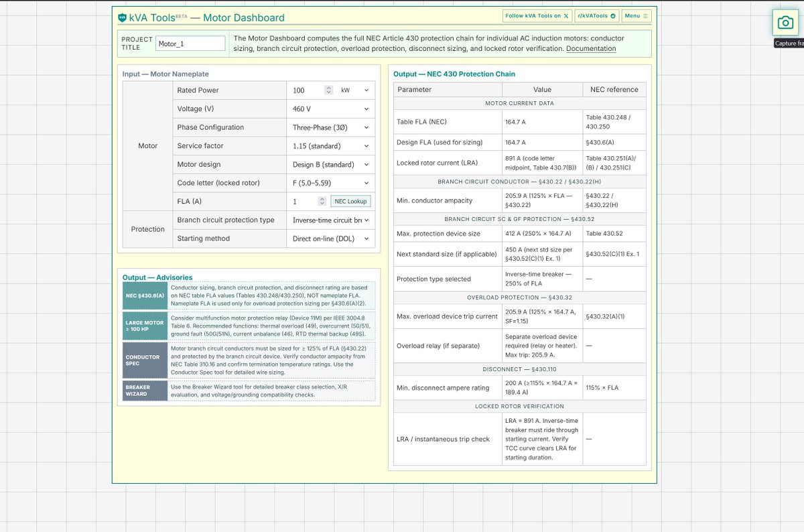Open the kW power unit dropdown

pyautogui.click(x=354, y=90)
